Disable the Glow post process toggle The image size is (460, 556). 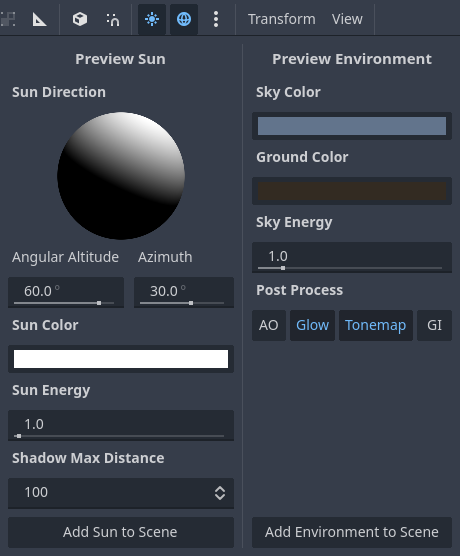[312, 325]
